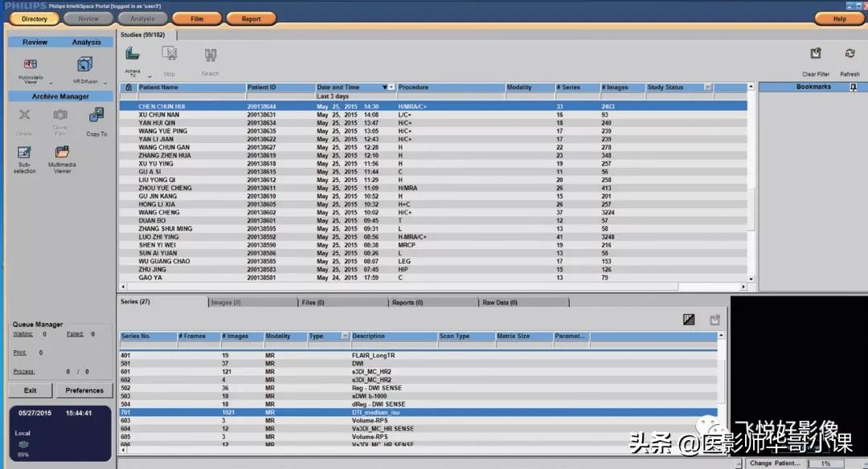The image size is (868, 469).
Task: Toggle the contrast icon above series list
Action: point(689,320)
